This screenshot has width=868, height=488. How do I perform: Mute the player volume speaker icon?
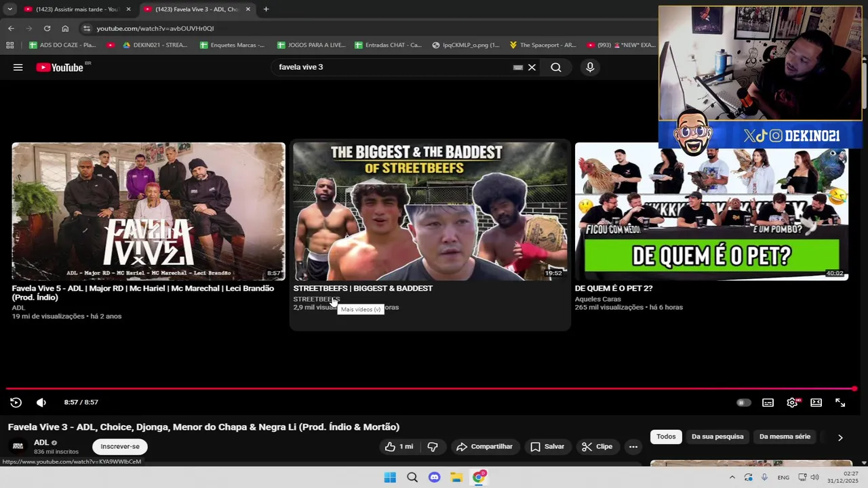click(x=41, y=403)
